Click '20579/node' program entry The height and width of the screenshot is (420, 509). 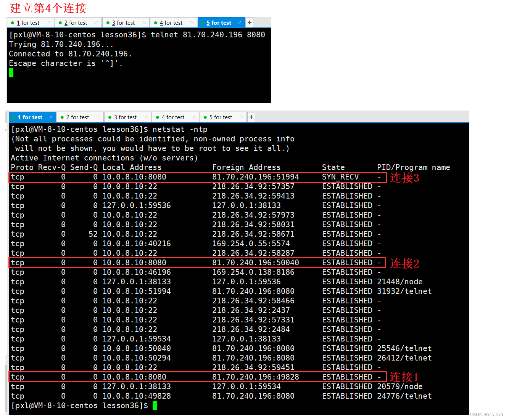[400, 386]
